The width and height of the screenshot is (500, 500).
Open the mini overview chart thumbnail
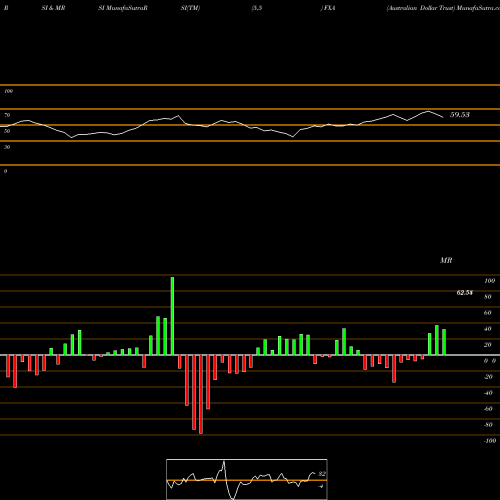click(x=247, y=479)
